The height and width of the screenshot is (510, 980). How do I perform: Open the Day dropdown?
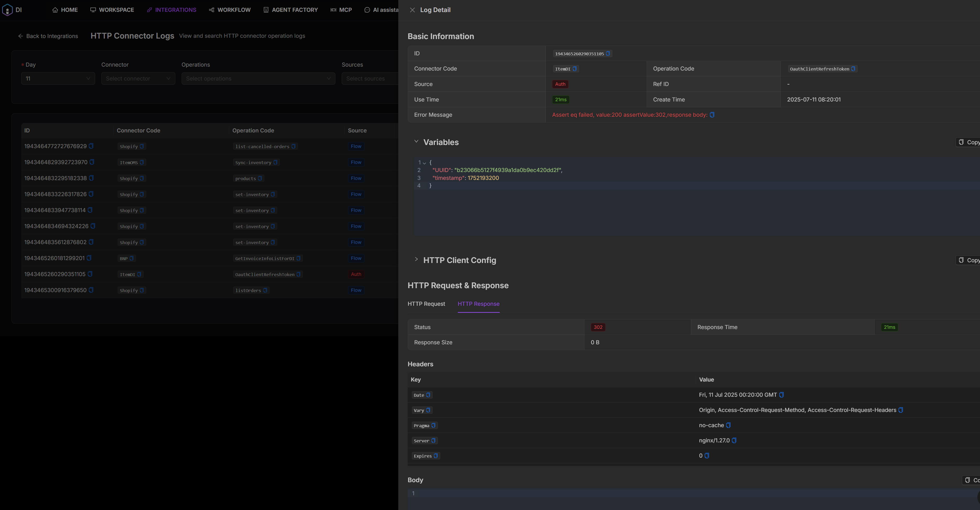(58, 78)
